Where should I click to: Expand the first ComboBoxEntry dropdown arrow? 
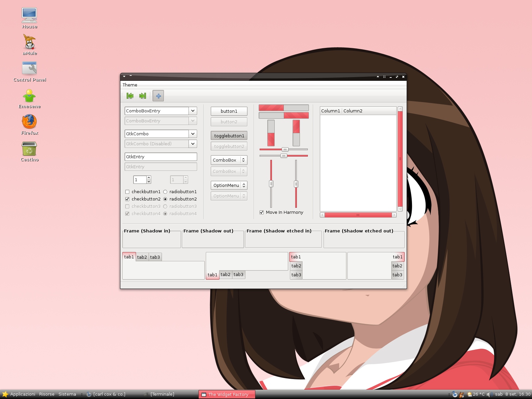coord(193,111)
